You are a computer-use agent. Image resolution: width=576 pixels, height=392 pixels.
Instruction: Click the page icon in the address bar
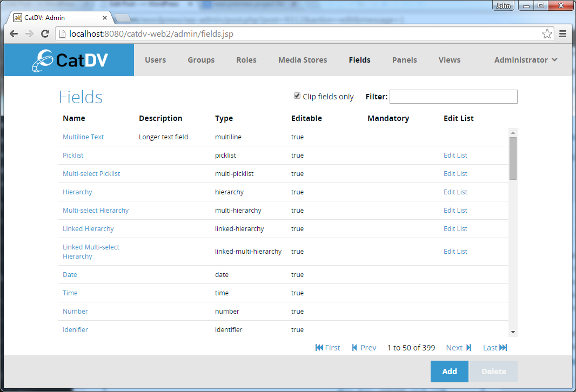63,34
